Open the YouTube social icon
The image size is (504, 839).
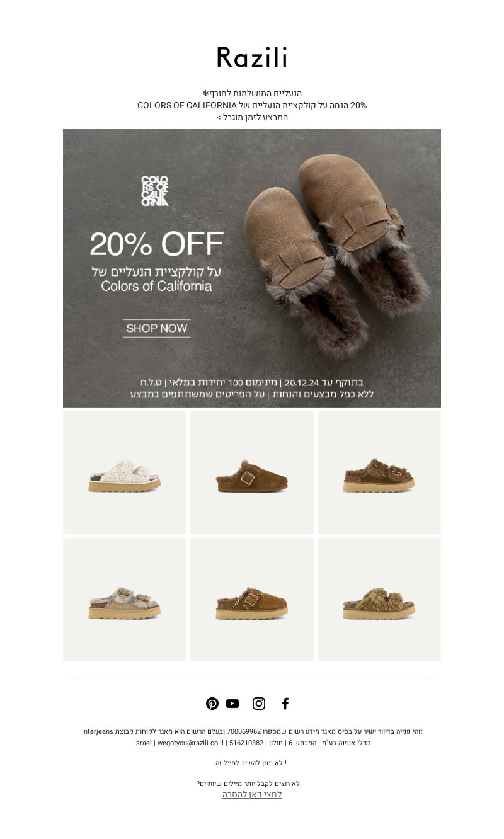pyautogui.click(x=232, y=704)
